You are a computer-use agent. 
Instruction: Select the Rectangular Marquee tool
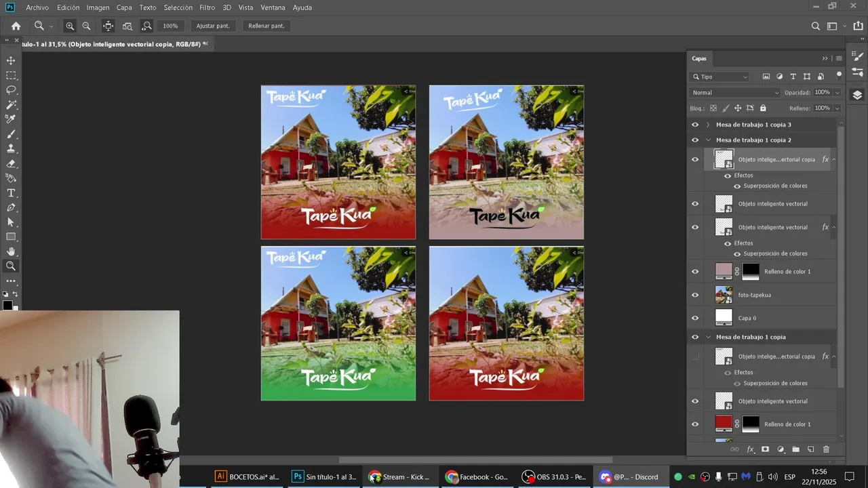pos(11,75)
